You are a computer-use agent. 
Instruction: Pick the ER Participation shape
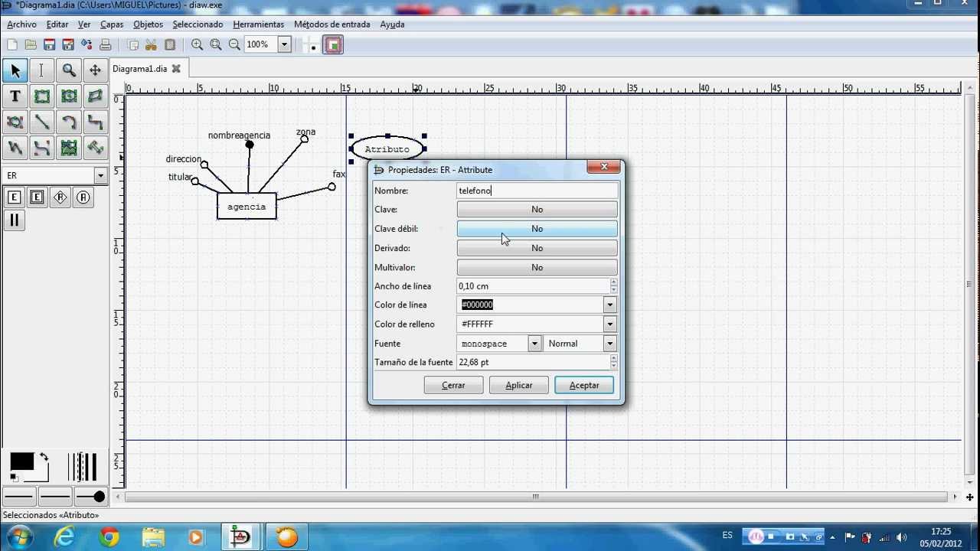(14, 220)
